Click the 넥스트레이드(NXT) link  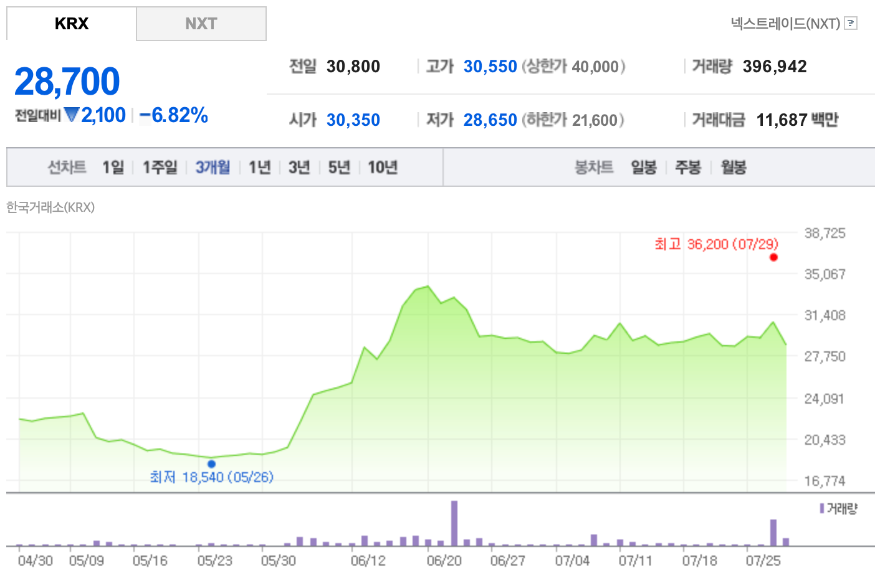(x=785, y=24)
